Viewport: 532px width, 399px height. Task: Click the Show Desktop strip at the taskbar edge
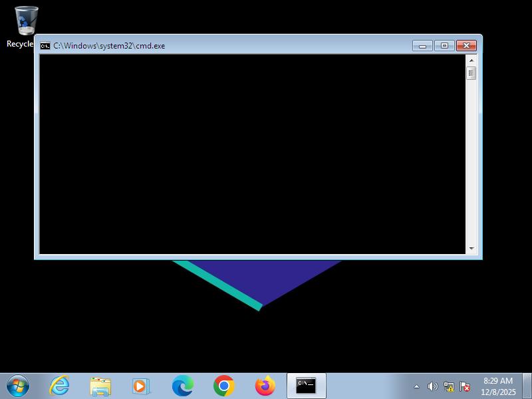pos(527,386)
